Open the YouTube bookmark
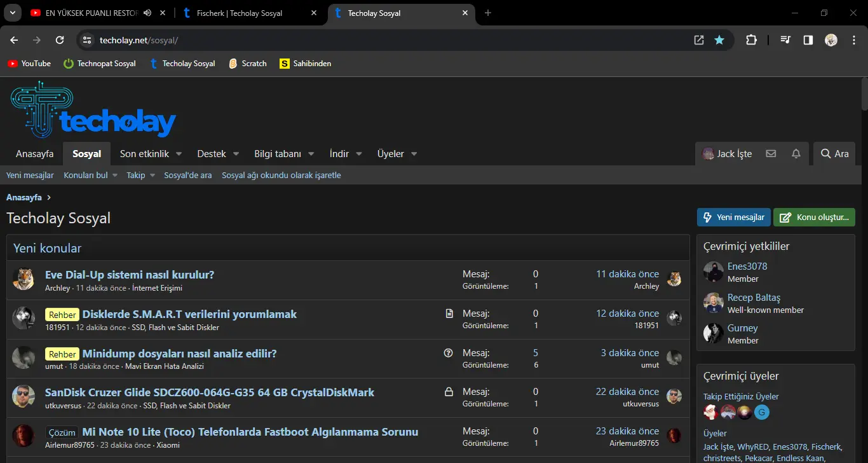This screenshot has width=868, height=463. point(29,64)
